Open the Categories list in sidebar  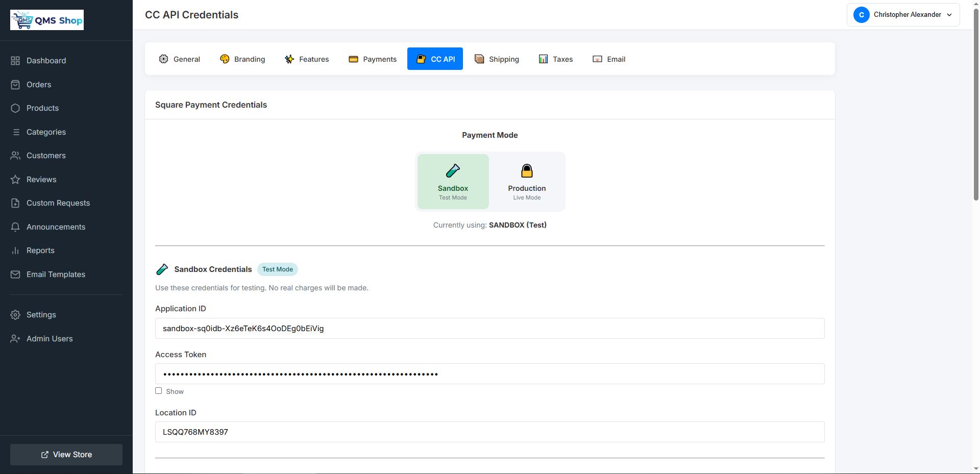46,132
